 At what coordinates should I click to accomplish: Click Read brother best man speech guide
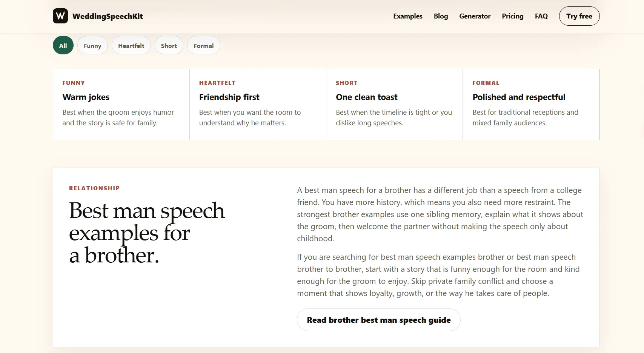pyautogui.click(x=378, y=320)
